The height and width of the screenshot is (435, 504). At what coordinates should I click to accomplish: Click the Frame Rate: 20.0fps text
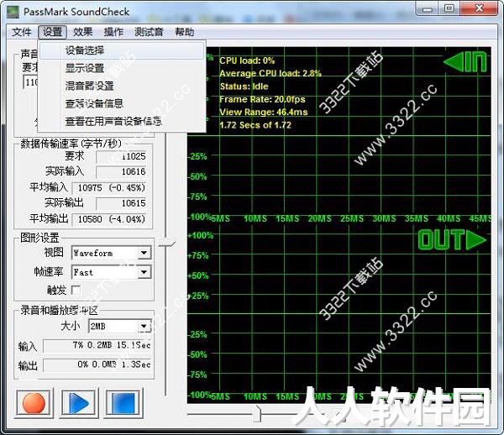262,99
